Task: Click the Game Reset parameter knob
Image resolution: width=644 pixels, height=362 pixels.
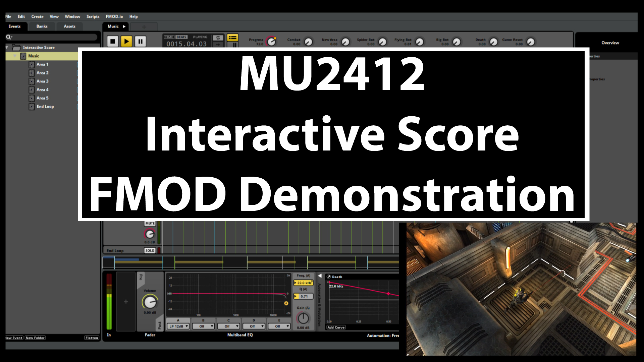Action: (531, 42)
